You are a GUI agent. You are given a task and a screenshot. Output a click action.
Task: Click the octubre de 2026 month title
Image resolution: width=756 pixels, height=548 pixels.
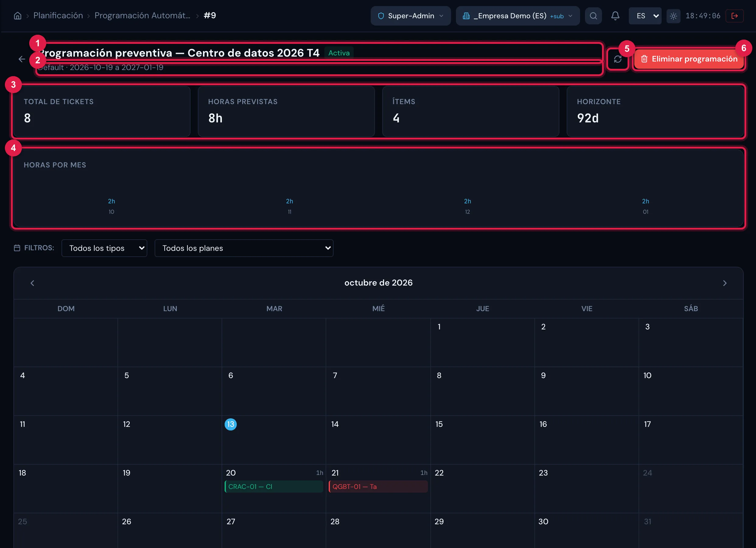click(x=378, y=283)
